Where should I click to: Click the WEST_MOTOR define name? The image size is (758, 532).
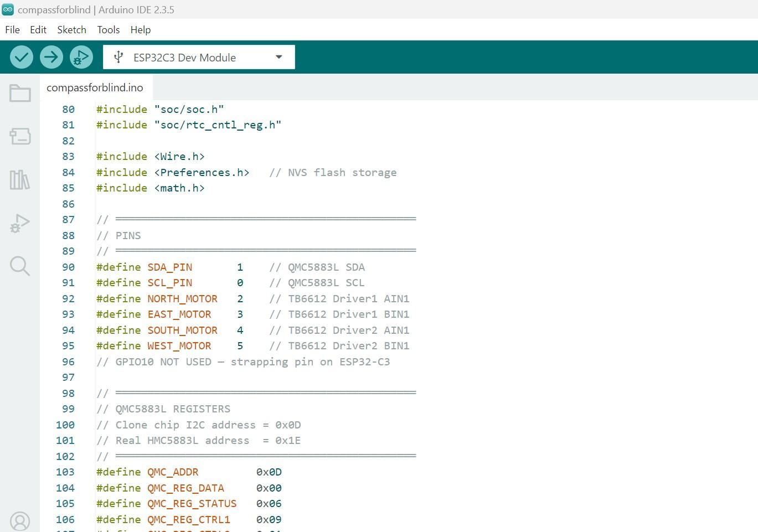[179, 345]
